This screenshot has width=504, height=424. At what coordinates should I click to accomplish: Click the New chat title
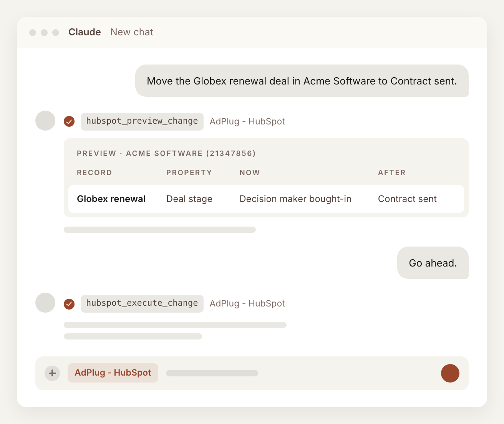click(132, 32)
